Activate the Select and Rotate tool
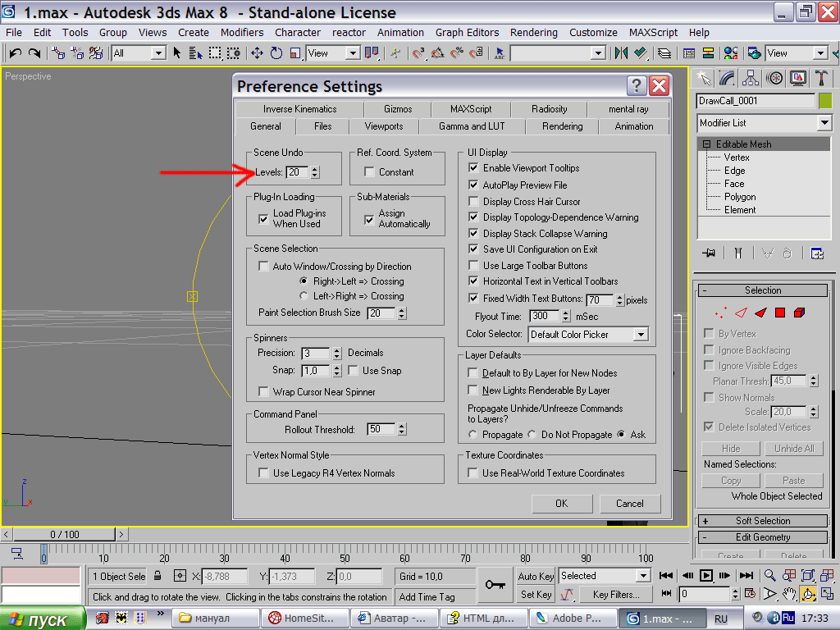This screenshot has width=840, height=630. tap(276, 53)
